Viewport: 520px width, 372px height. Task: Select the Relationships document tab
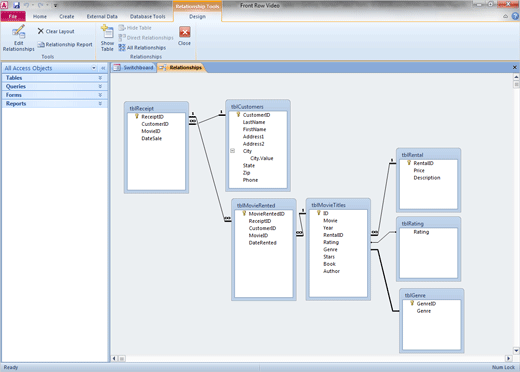[181, 68]
